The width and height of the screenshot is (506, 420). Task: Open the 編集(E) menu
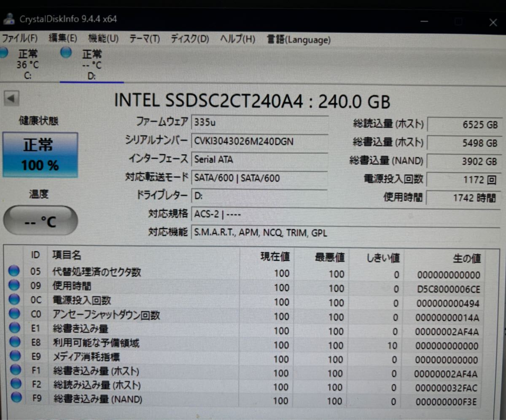62,39
